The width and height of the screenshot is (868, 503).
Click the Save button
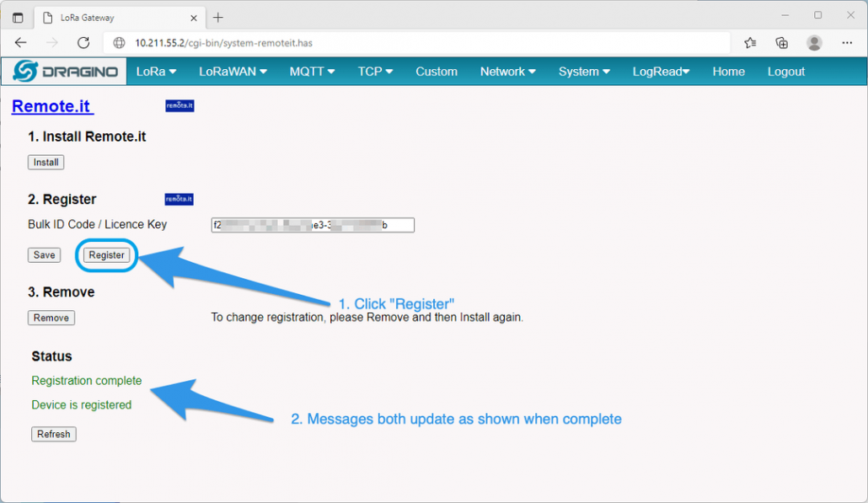(45, 255)
